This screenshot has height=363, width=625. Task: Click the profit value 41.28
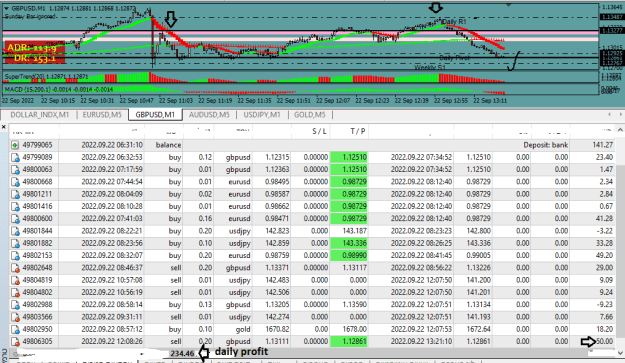tap(604, 219)
